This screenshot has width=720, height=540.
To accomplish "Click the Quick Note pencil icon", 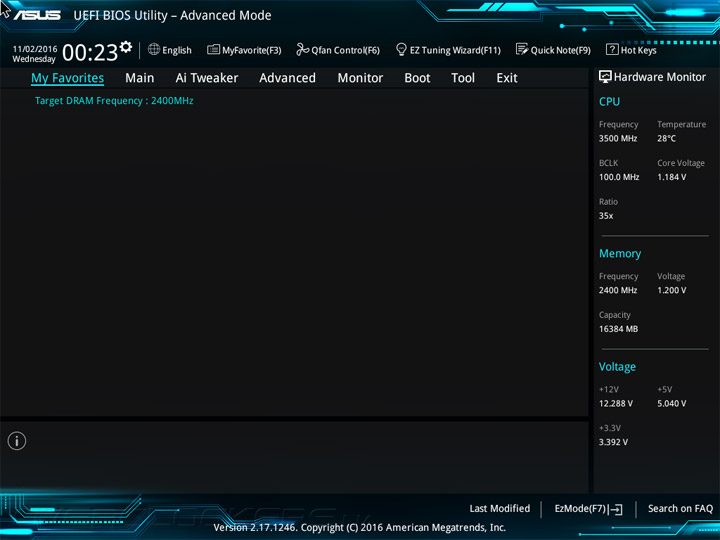I will [522, 49].
